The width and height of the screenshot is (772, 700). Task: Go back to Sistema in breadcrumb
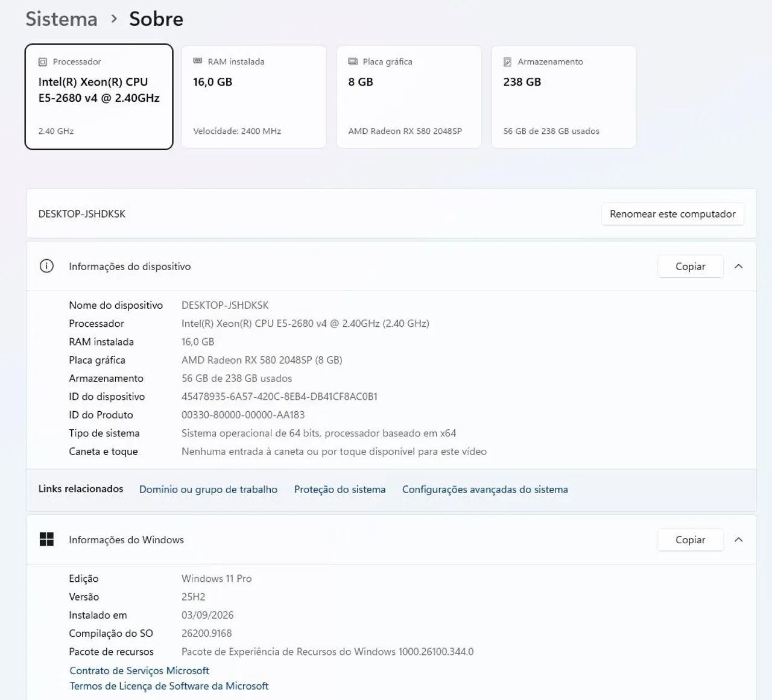click(x=62, y=19)
